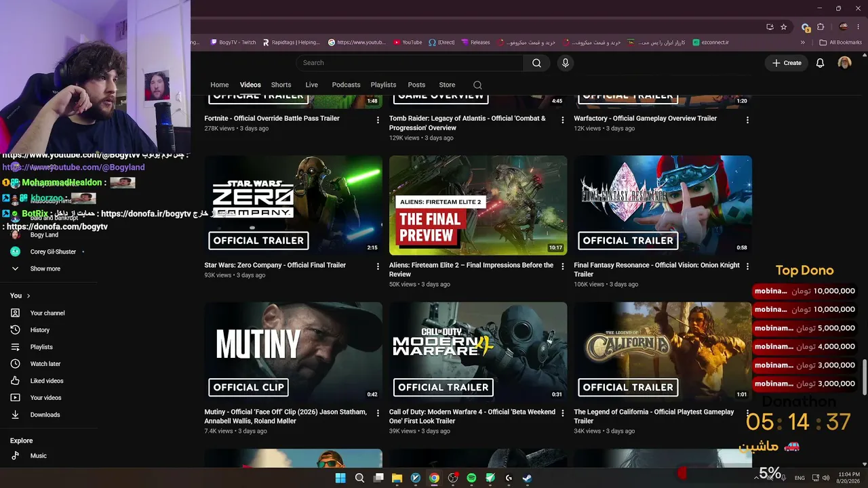
Task: Click the Your videos icon in sidebar
Action: 15,398
